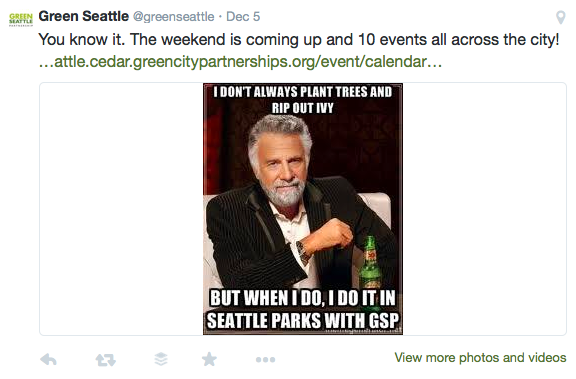Open the @greenseattle handle

click(173, 17)
